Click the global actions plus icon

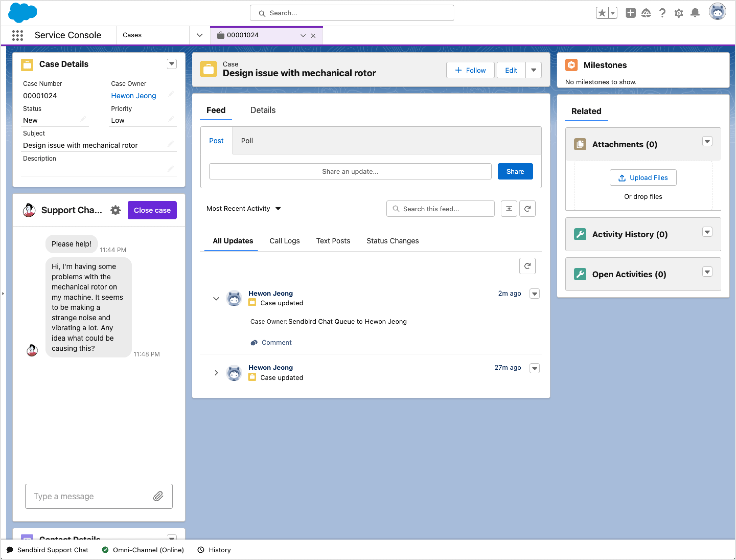click(630, 13)
